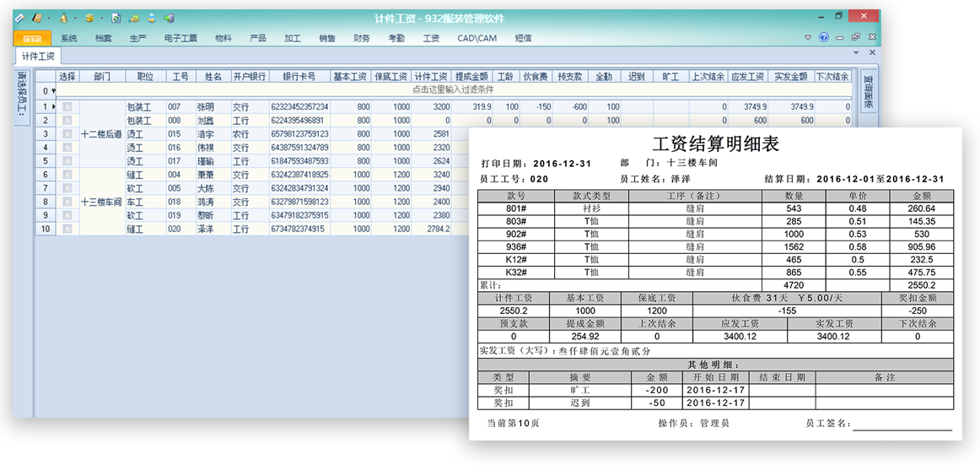The image size is (980, 465).
Task: Click the pen icon in quick access toolbar
Action: [x=19, y=18]
